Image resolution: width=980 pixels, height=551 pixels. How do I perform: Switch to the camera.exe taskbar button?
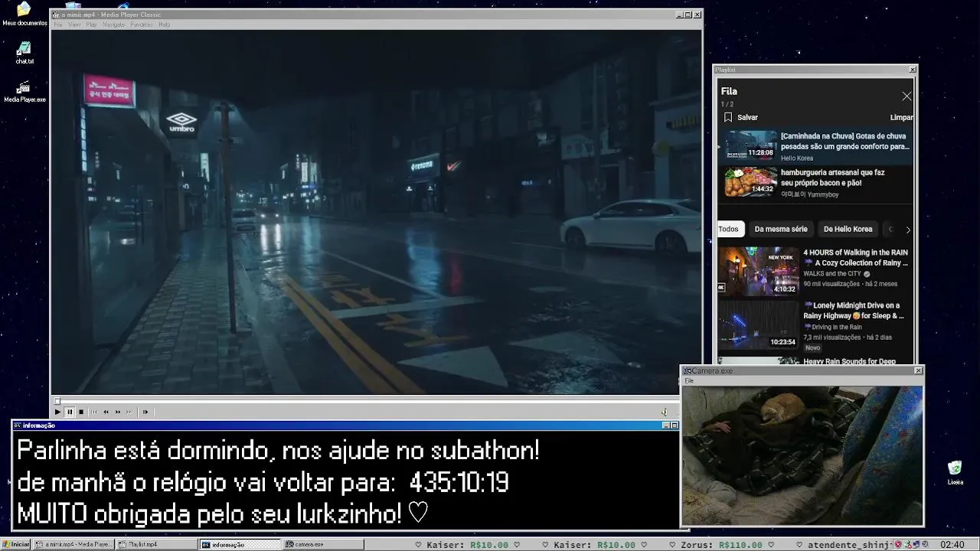[x=323, y=544]
